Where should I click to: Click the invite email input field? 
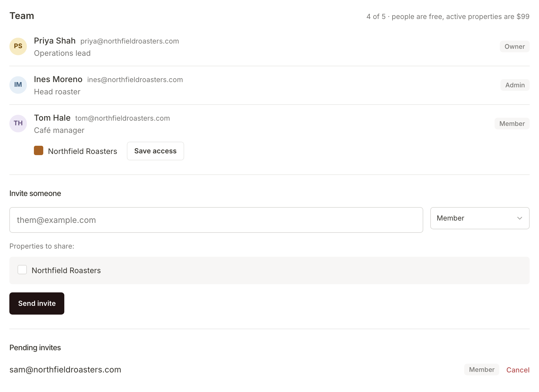[216, 220]
